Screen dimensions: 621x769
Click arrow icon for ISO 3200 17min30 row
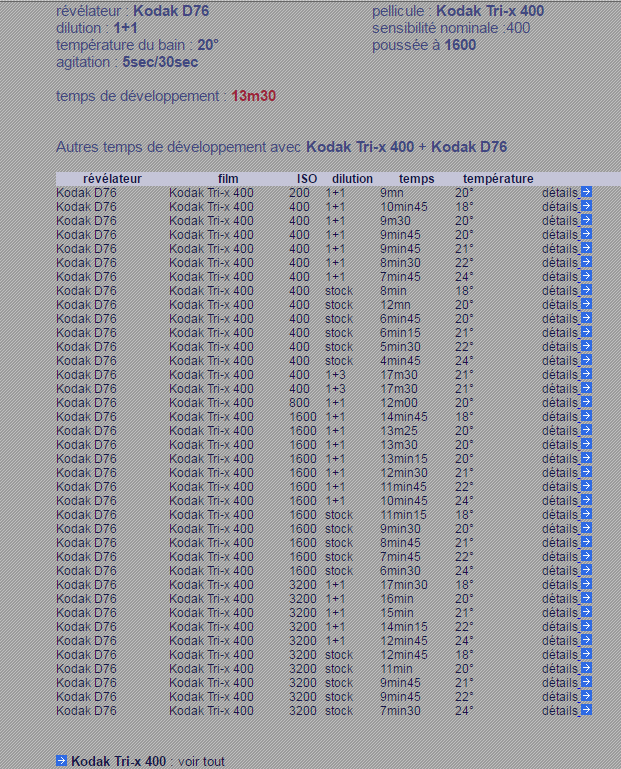coord(586,584)
